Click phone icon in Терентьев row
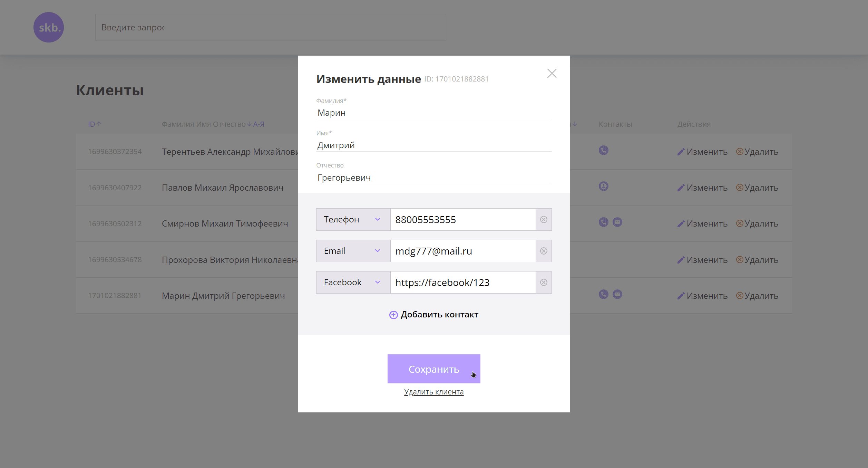 [x=603, y=151]
